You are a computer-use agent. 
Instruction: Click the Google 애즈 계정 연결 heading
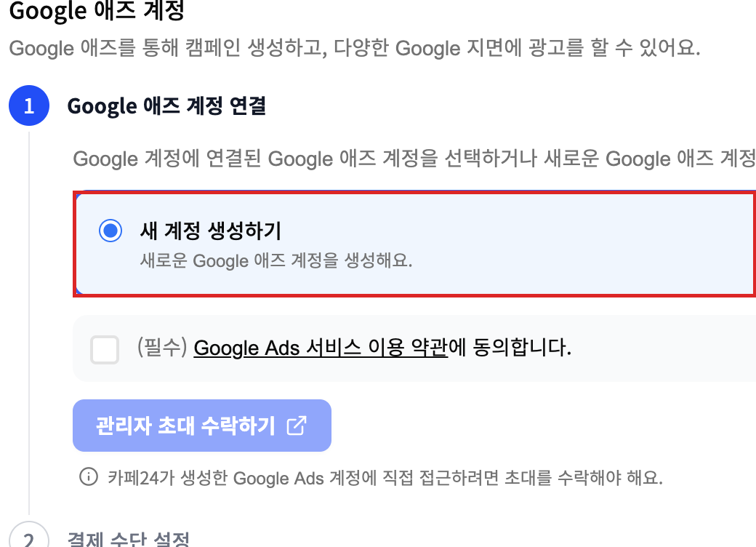166,105
